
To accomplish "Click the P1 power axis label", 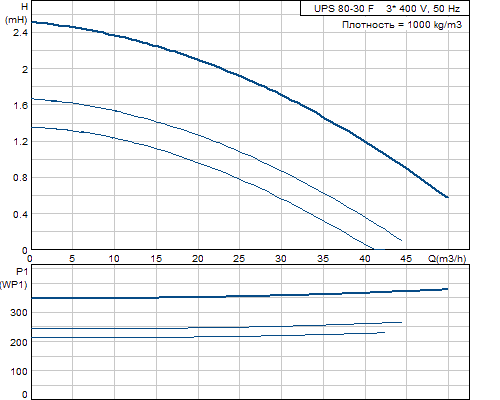I will click(x=14, y=278).
